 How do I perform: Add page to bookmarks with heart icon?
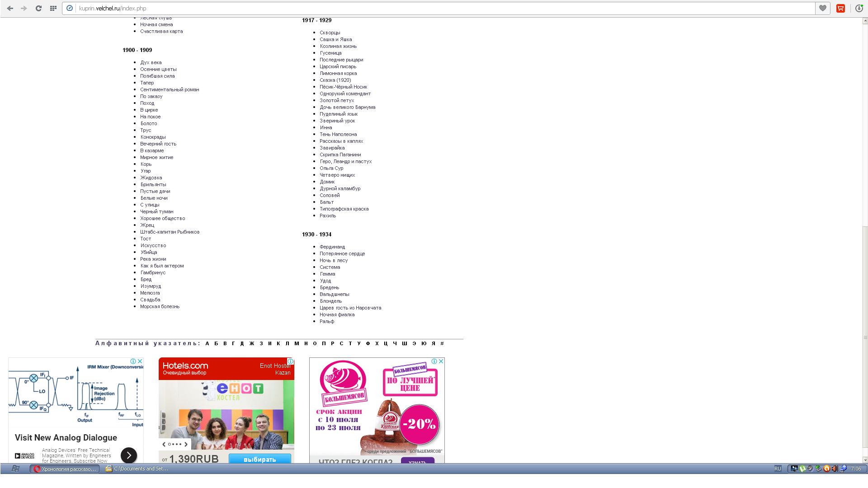[823, 8]
